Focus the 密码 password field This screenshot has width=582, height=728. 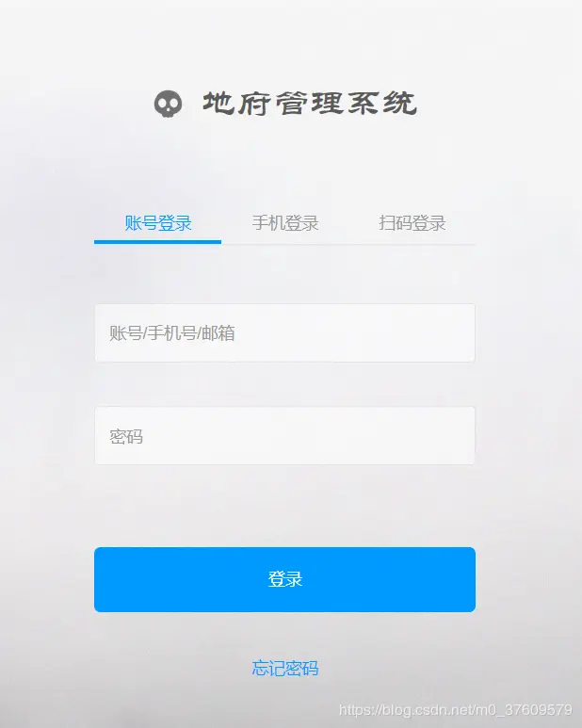pos(285,435)
